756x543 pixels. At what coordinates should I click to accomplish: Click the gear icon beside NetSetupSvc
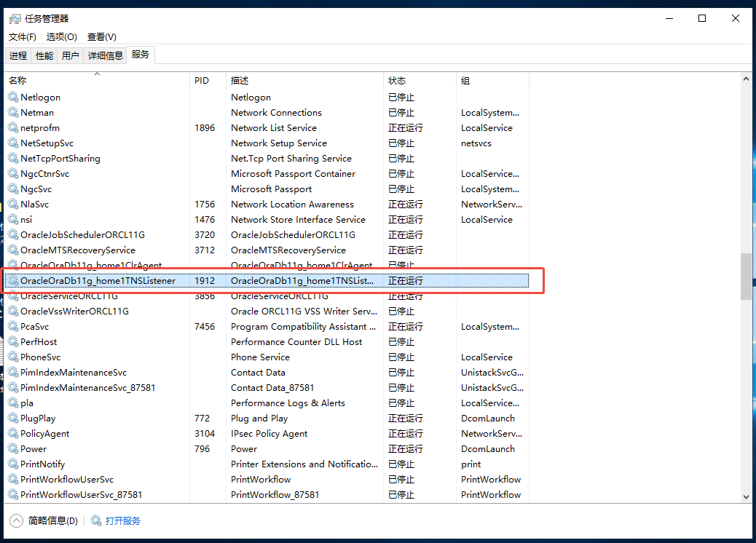point(13,143)
